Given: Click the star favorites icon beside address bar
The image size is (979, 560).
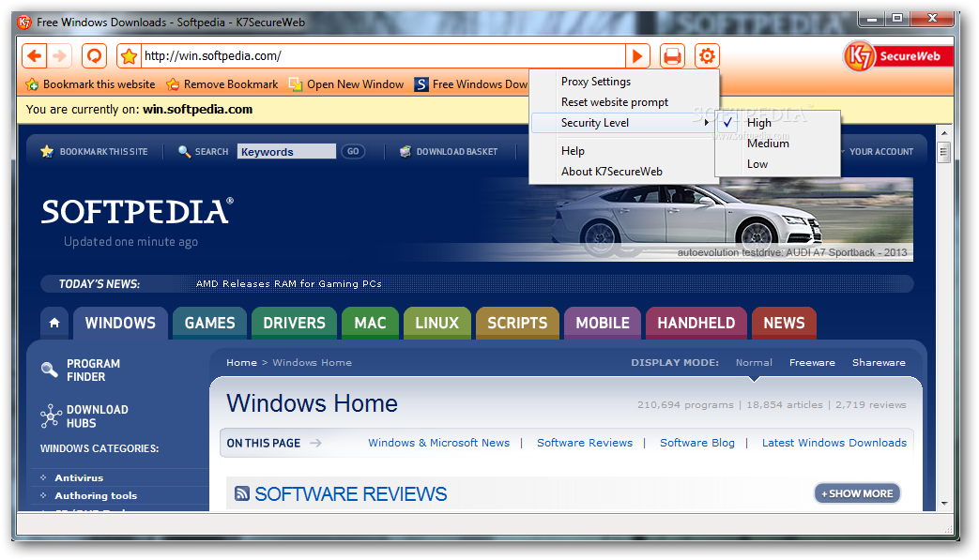Looking at the screenshot, I should pyautogui.click(x=129, y=56).
